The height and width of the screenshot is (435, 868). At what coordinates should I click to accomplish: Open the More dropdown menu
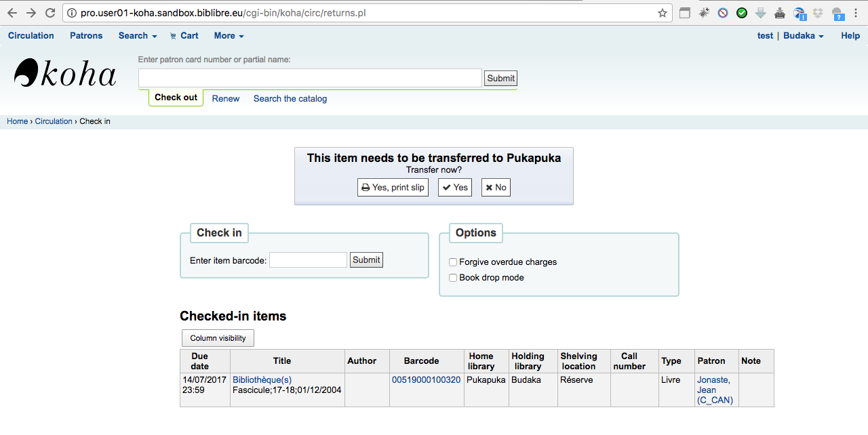tap(229, 36)
